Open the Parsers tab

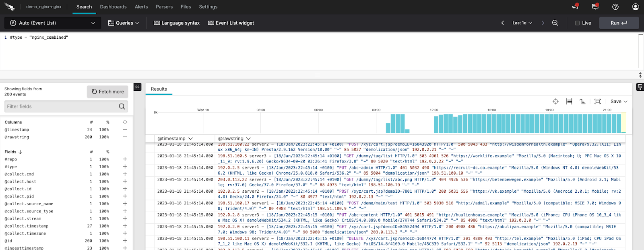(164, 7)
